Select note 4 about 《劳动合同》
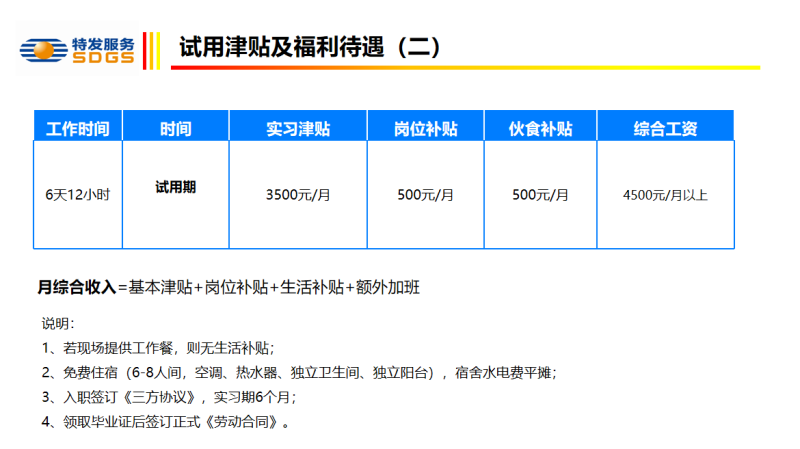The image size is (800, 449). [168, 422]
